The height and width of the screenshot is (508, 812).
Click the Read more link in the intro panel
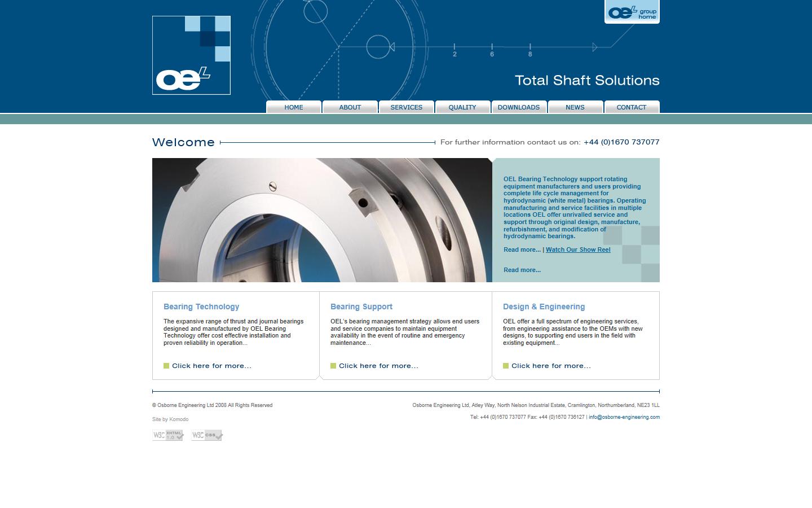(521, 249)
